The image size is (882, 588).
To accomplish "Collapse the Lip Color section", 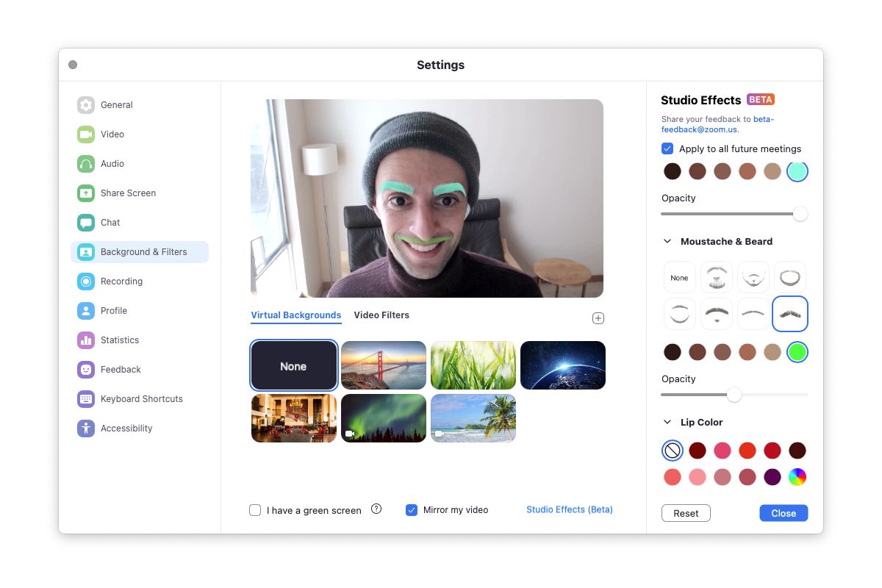I will point(667,422).
